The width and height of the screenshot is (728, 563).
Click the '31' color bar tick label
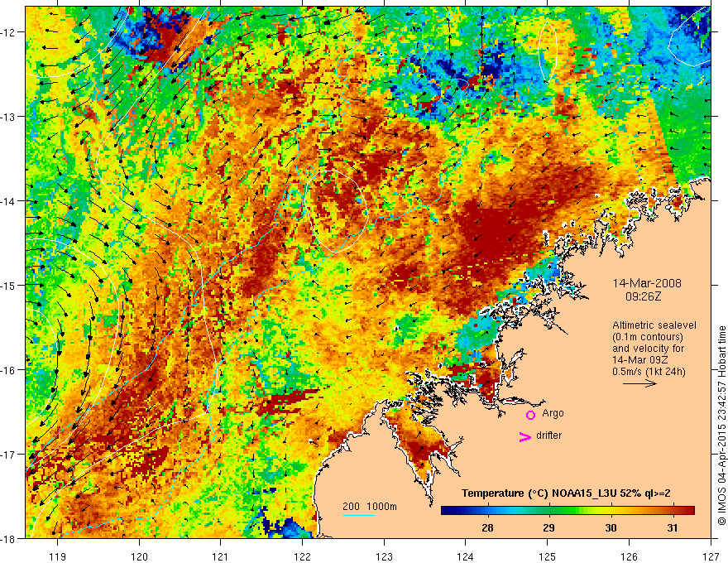[x=673, y=527]
